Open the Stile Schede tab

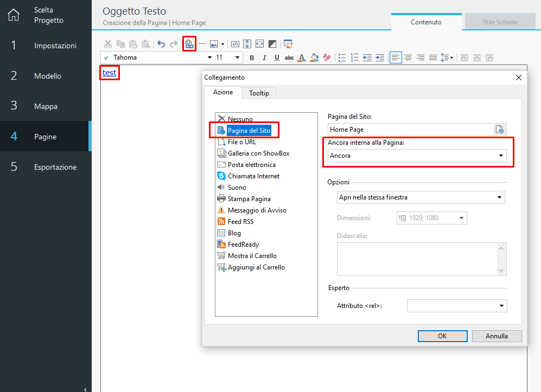coord(500,22)
